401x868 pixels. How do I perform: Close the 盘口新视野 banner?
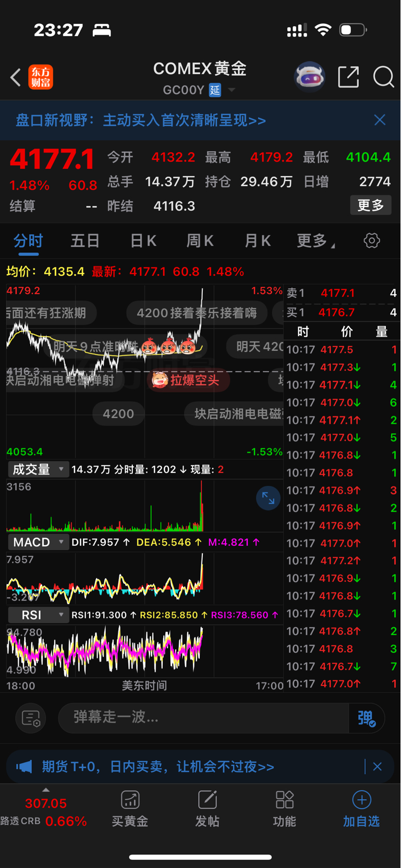[x=380, y=120]
